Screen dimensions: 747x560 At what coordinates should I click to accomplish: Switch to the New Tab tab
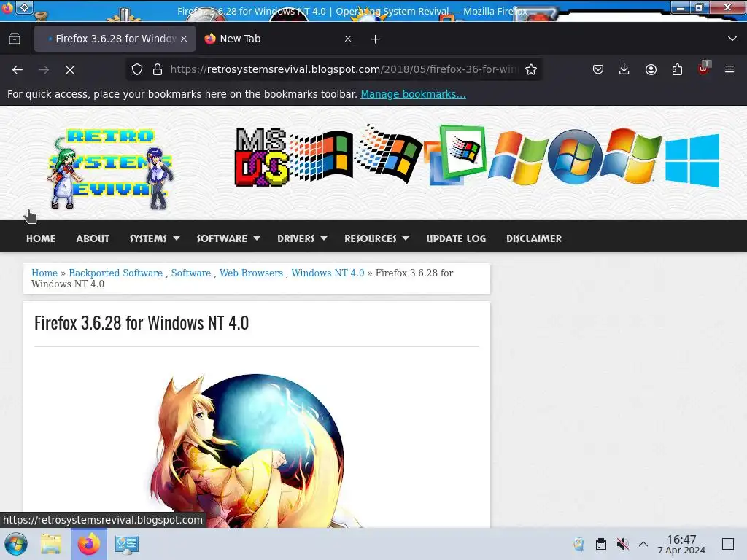point(279,39)
